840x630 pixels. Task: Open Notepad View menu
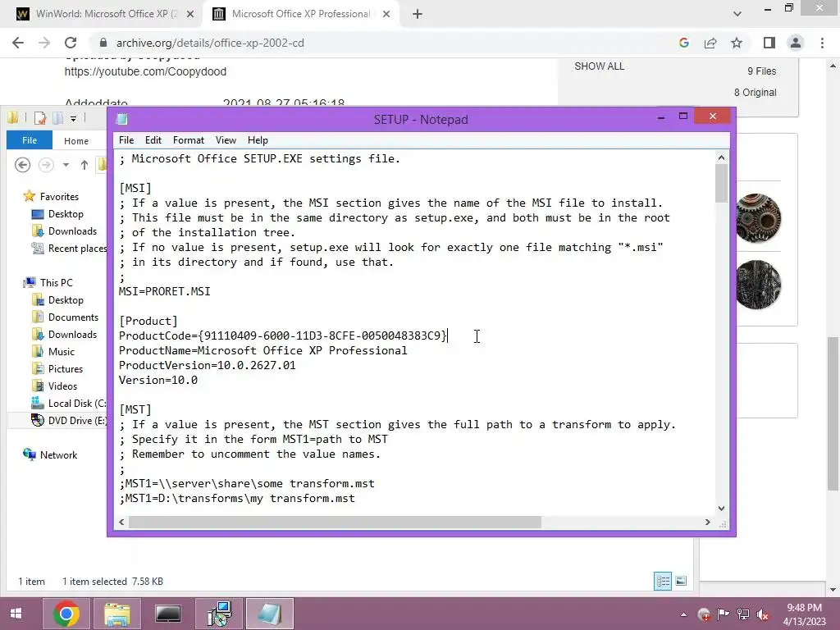[x=226, y=140]
